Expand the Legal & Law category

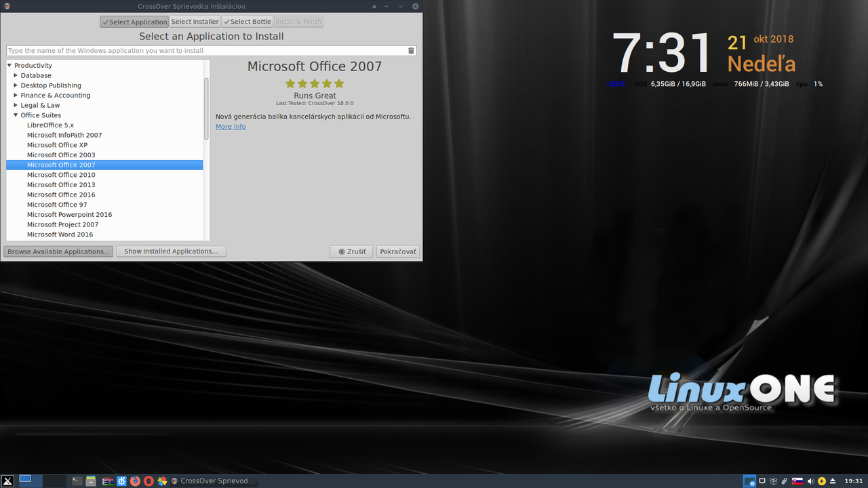coord(16,105)
